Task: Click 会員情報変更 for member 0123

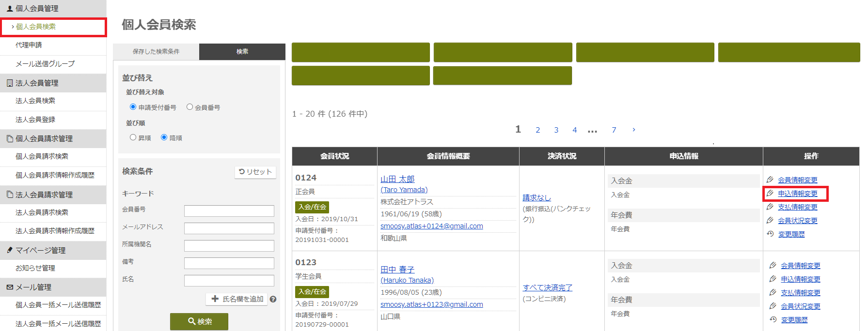Action: 801,266
